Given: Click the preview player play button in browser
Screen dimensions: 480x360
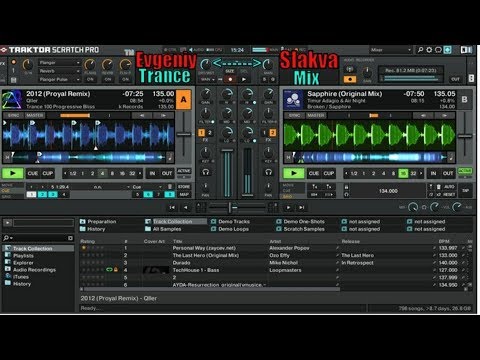Looking at the screenshot, I should coord(8,222).
